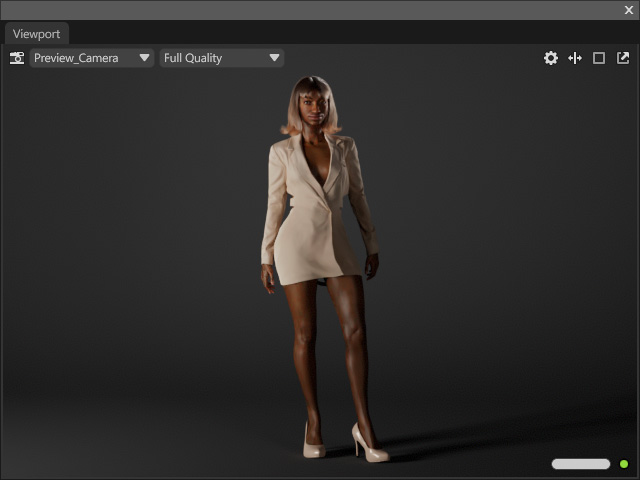Open the Full Quality render mode dropdown
Screen dimensions: 640x480
(x=222, y=58)
